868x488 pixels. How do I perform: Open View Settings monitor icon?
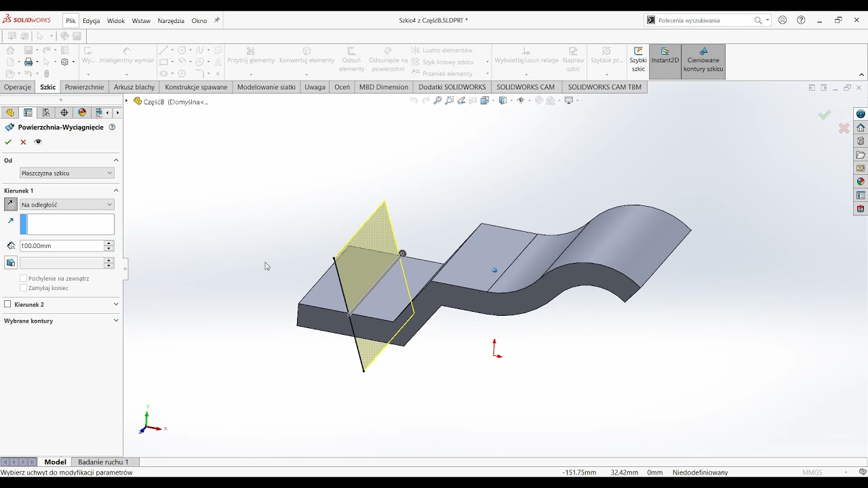(x=570, y=100)
